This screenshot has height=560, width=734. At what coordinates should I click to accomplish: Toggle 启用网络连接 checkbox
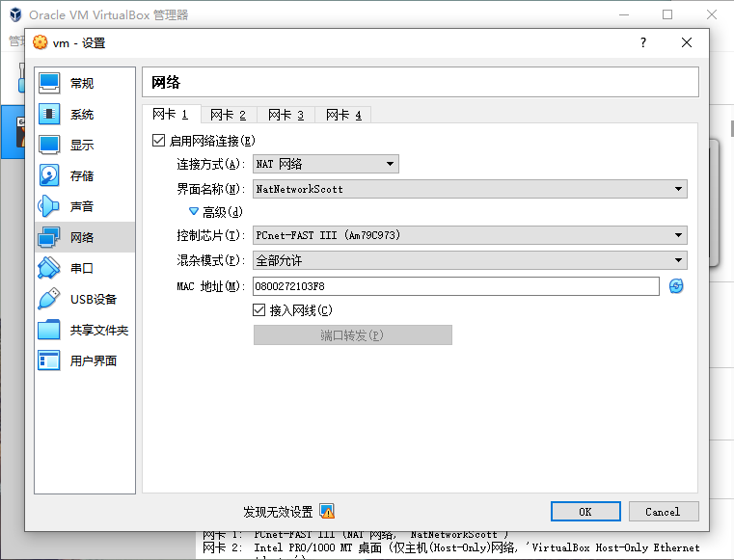[159, 141]
